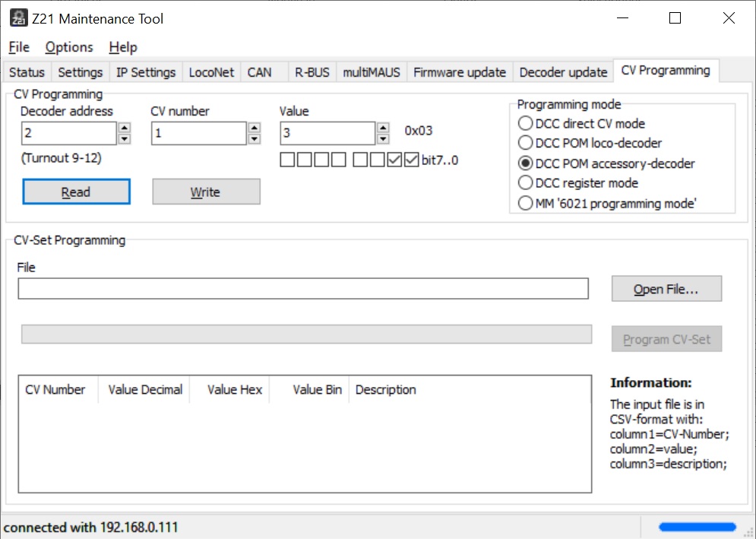Click the Value Hex column header

pos(229,389)
